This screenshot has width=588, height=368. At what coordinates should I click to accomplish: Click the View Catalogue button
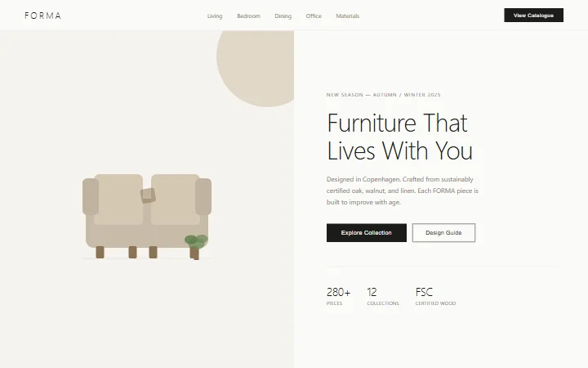tap(533, 16)
